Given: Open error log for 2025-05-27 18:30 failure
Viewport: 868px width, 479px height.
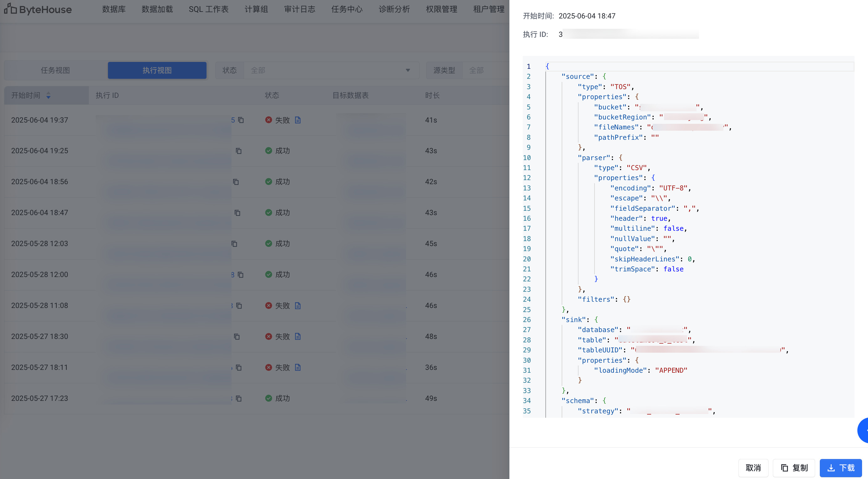Looking at the screenshot, I should (298, 336).
